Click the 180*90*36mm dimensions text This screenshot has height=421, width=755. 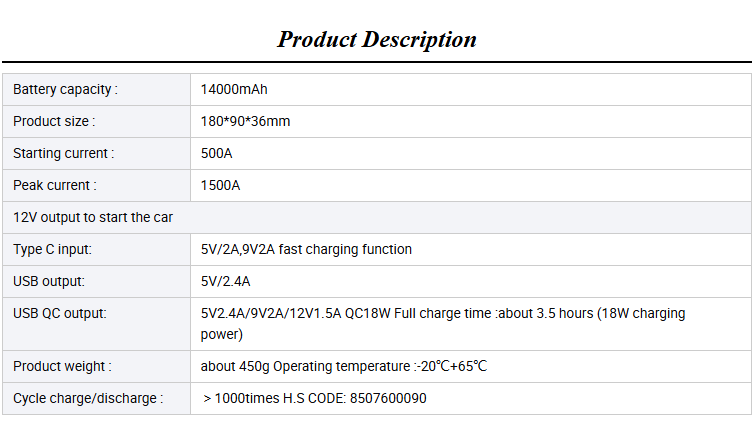pyautogui.click(x=245, y=121)
